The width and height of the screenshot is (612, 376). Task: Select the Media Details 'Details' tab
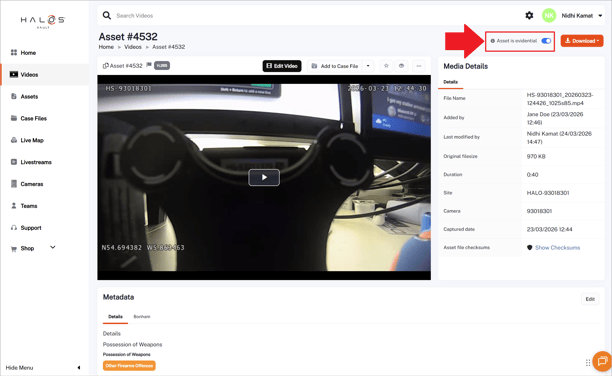450,82
